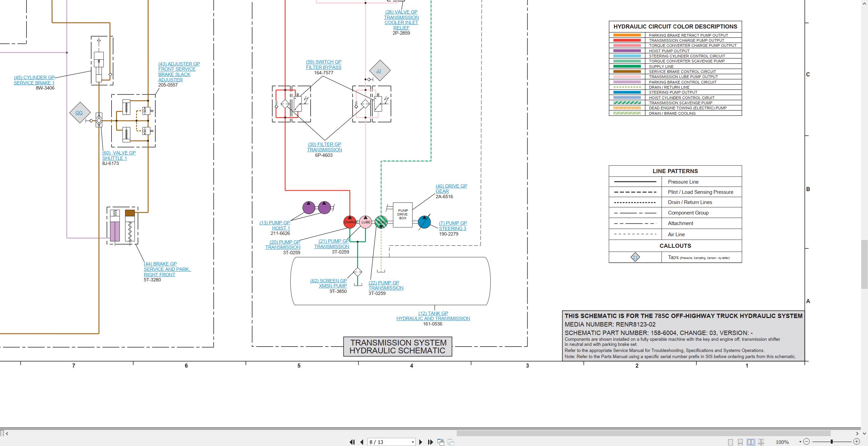This screenshot has height=446, width=868.
Task: Click the Transmission System Hydraulic Schematic title
Action: tap(398, 347)
